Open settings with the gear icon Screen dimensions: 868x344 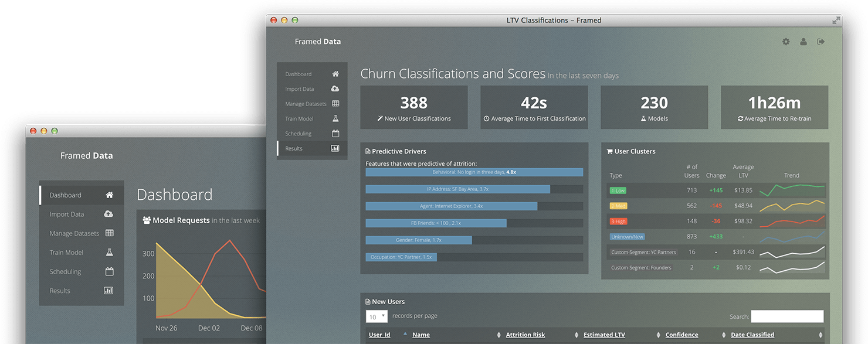point(786,42)
